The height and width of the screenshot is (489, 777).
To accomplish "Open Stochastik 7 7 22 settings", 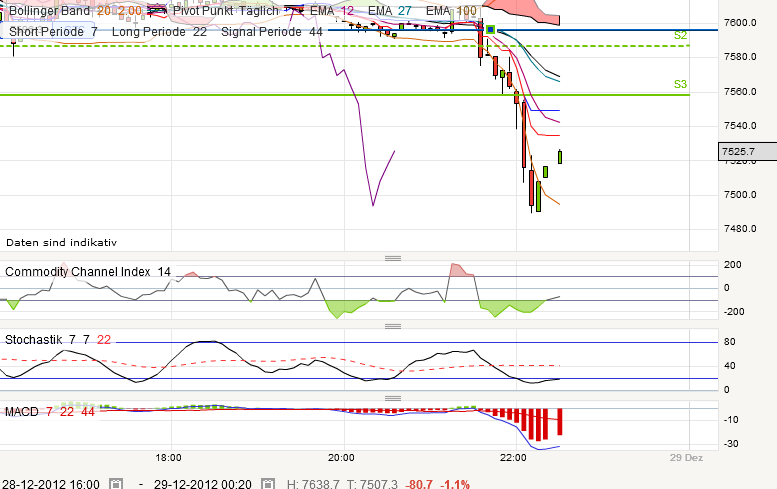I will click(58, 339).
